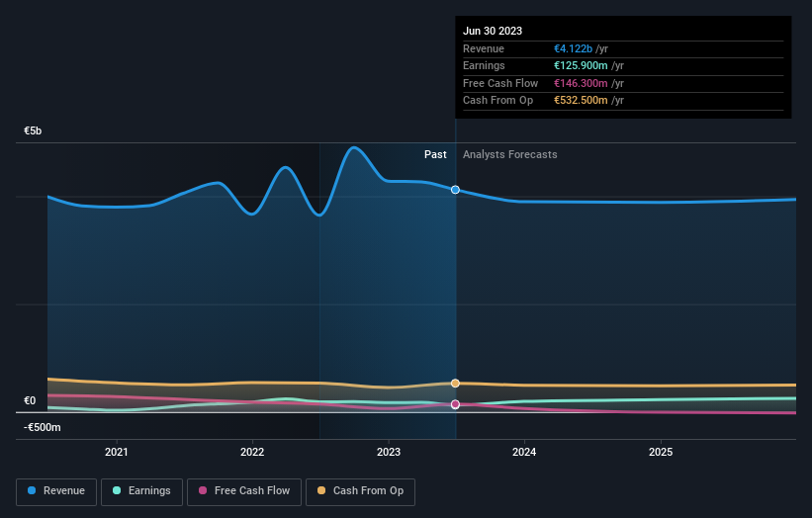Image resolution: width=812 pixels, height=518 pixels.
Task: Click the Cash From Op row label in tooltip
Action: pyautogui.click(x=497, y=101)
